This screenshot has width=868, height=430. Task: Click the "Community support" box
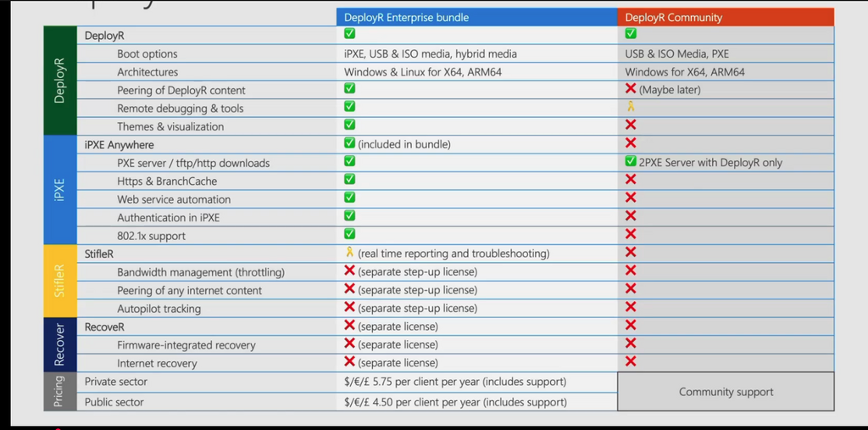(x=726, y=392)
